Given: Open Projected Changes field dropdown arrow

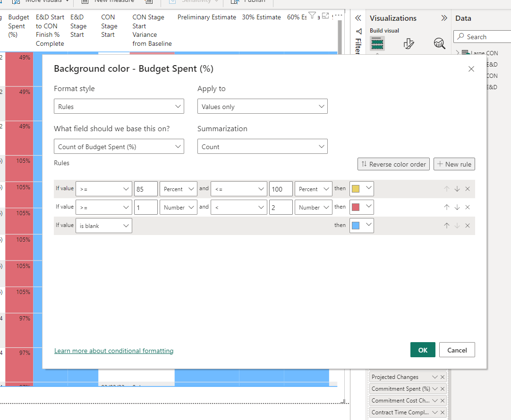Looking at the screenshot, I should 435,377.
